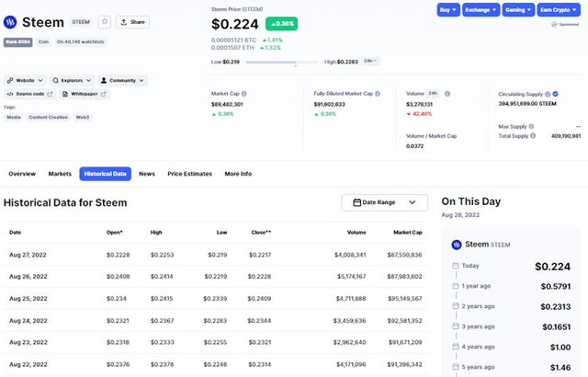The width and height of the screenshot is (588, 377).
Task: Click the Aug 22, 2022 high price $0.2378
Action: pos(162,364)
